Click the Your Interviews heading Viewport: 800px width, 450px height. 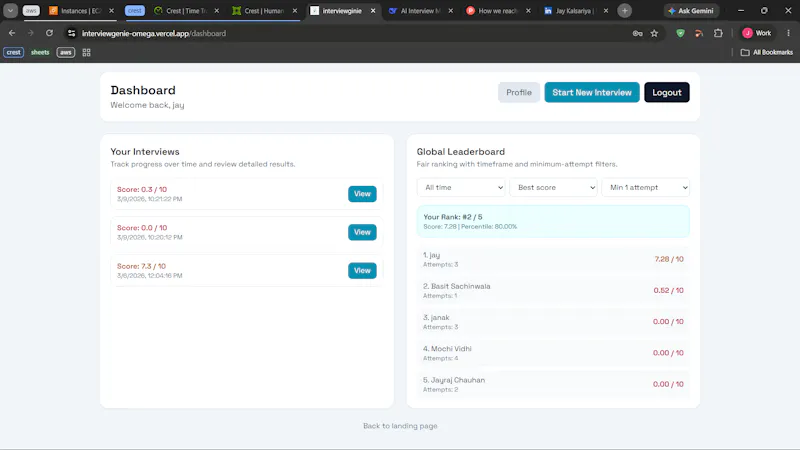tap(145, 152)
